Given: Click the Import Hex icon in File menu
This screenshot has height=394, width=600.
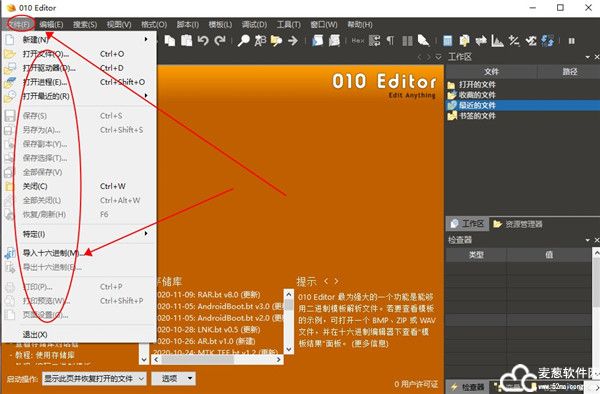Looking at the screenshot, I should (x=10, y=253).
